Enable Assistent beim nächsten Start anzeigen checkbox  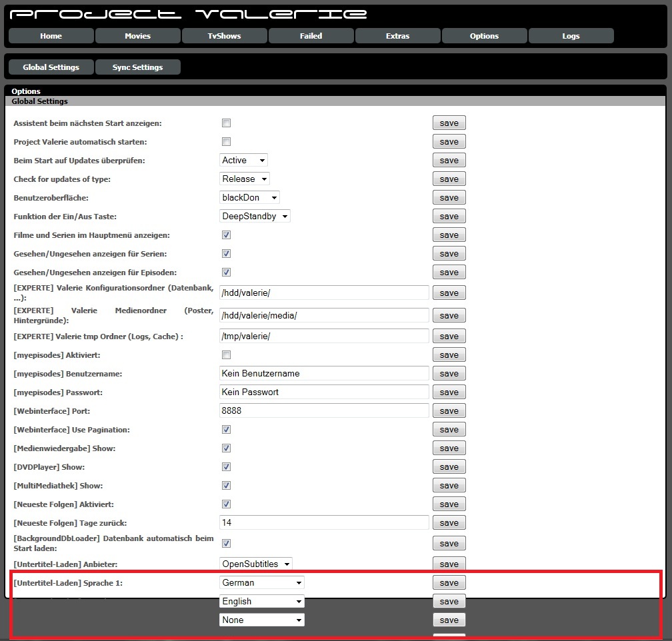pos(226,123)
